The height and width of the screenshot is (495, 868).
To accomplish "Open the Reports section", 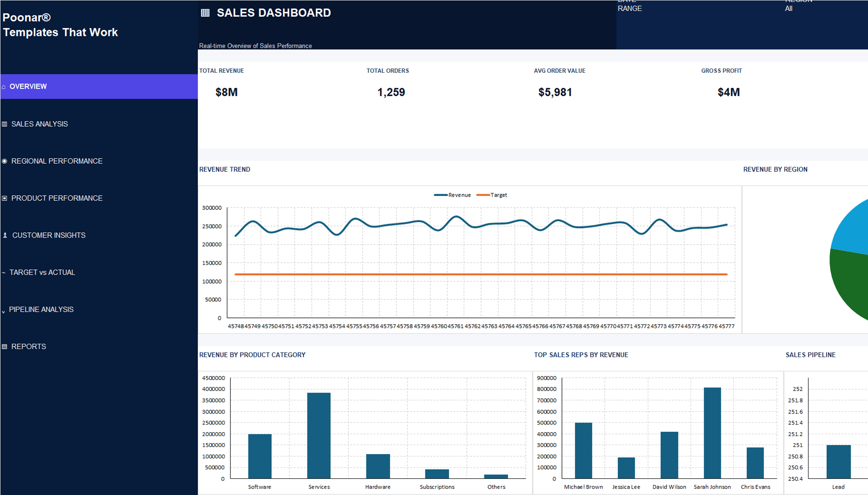I will 29,347.
